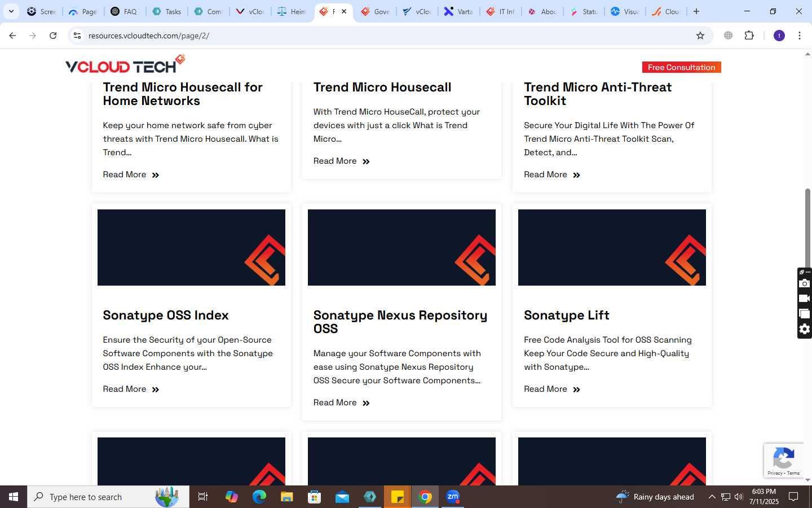Click the reCAPTCHA badge

[784, 460]
